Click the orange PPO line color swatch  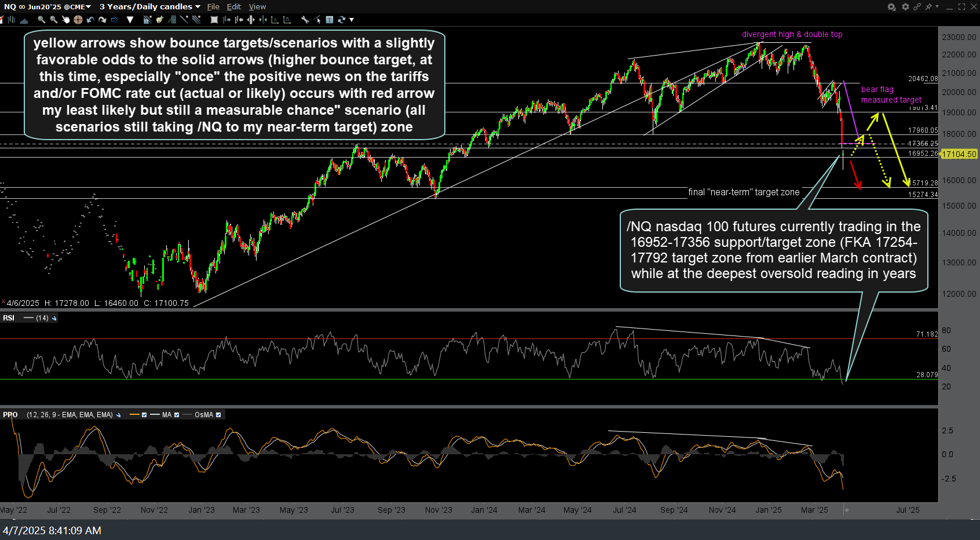(134, 414)
